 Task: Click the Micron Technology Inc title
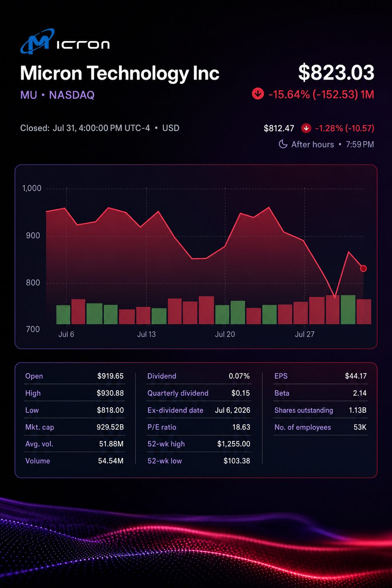(119, 73)
